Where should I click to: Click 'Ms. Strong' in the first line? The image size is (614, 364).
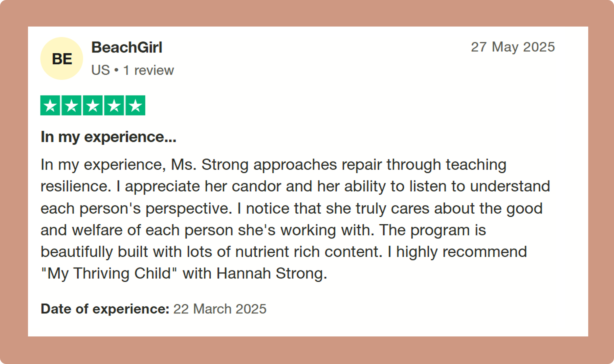click(x=210, y=165)
